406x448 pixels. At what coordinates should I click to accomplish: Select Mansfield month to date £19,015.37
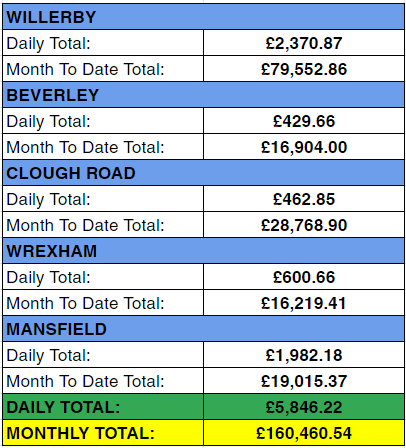point(304,381)
